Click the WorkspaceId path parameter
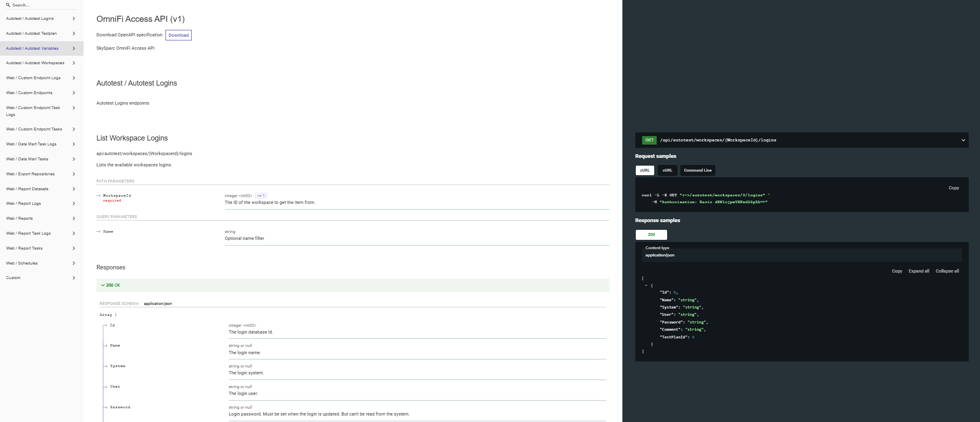The height and width of the screenshot is (422, 980). click(117, 195)
